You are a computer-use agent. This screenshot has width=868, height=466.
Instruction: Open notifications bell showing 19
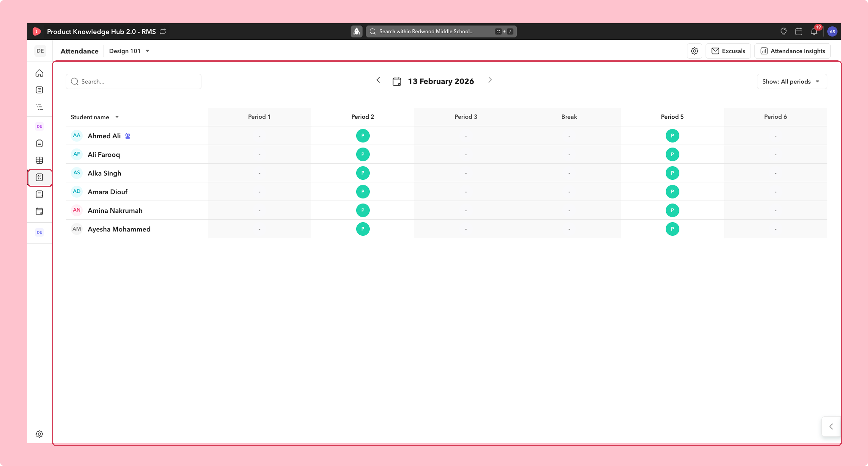(814, 31)
